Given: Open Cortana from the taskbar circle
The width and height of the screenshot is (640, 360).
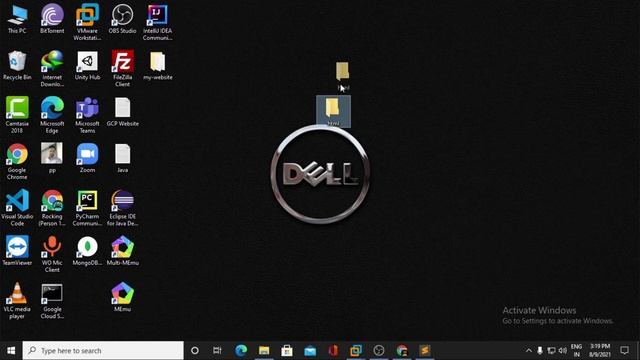Looking at the screenshot, I should pos(195,351).
